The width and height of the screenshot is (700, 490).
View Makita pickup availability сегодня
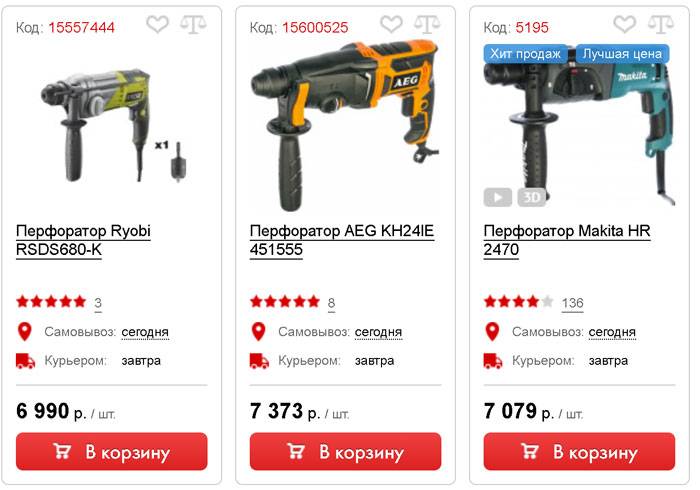click(612, 332)
